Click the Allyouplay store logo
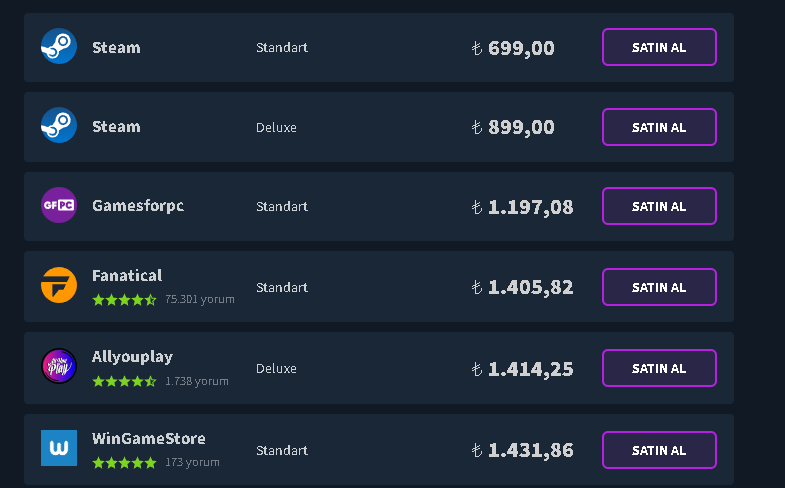Image resolution: width=785 pixels, height=488 pixels. (x=59, y=367)
